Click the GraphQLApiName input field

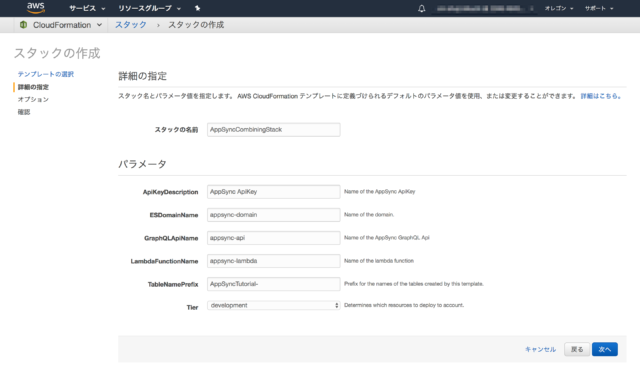pyautogui.click(x=273, y=238)
